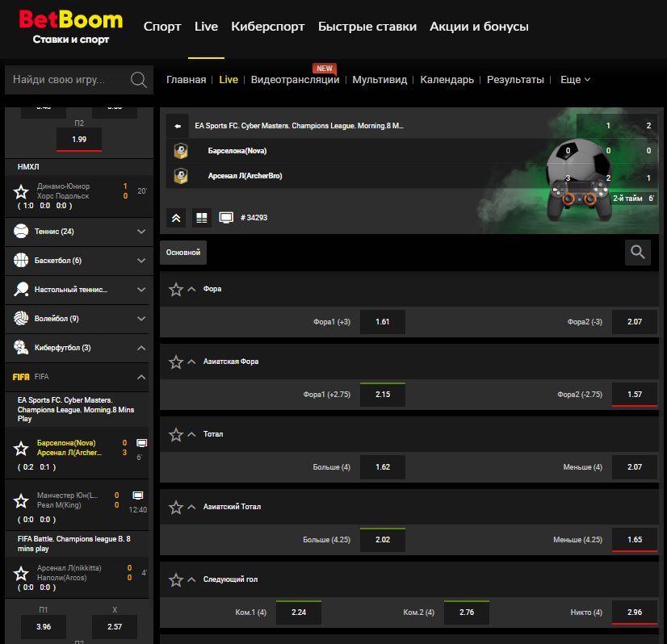The height and width of the screenshot is (644, 667).
Task: Select the Основной market tab
Action: click(183, 253)
